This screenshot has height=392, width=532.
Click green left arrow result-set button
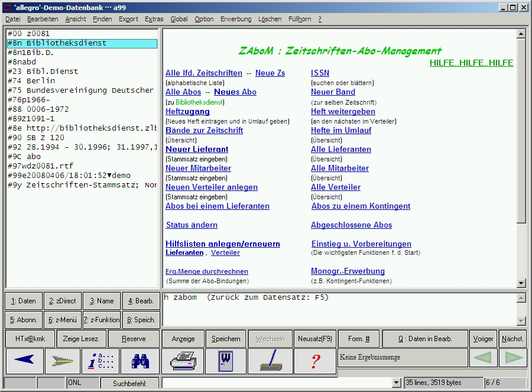click(x=483, y=357)
